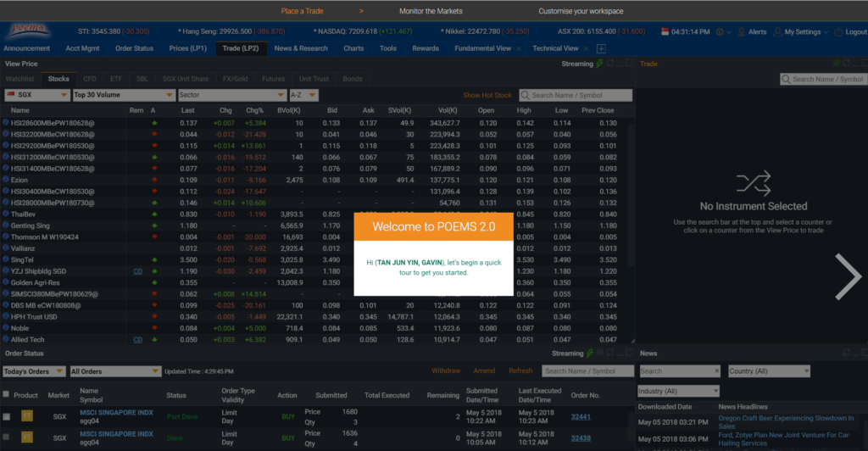Click the View Price search name/symbol field
Image resolution: width=868 pixels, height=451 pixels.
pos(576,95)
